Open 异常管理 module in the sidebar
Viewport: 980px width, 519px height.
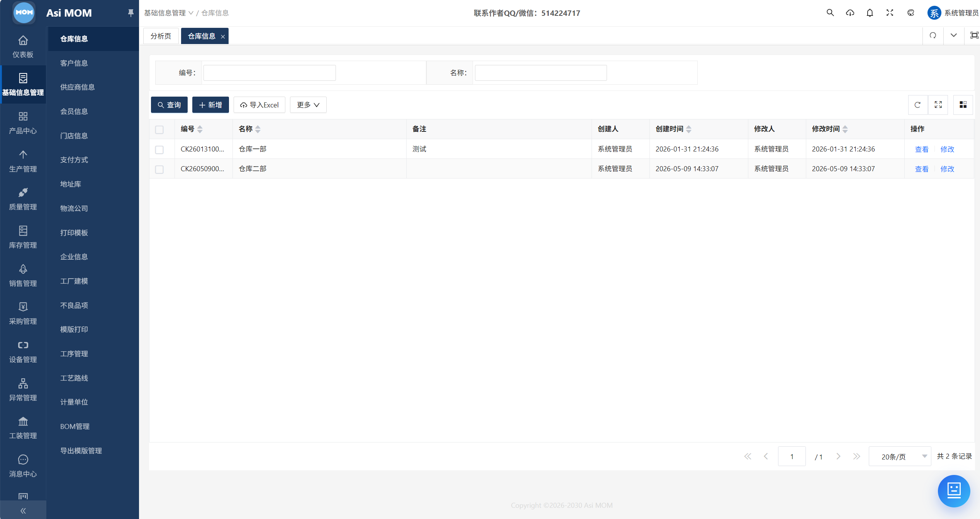point(23,390)
